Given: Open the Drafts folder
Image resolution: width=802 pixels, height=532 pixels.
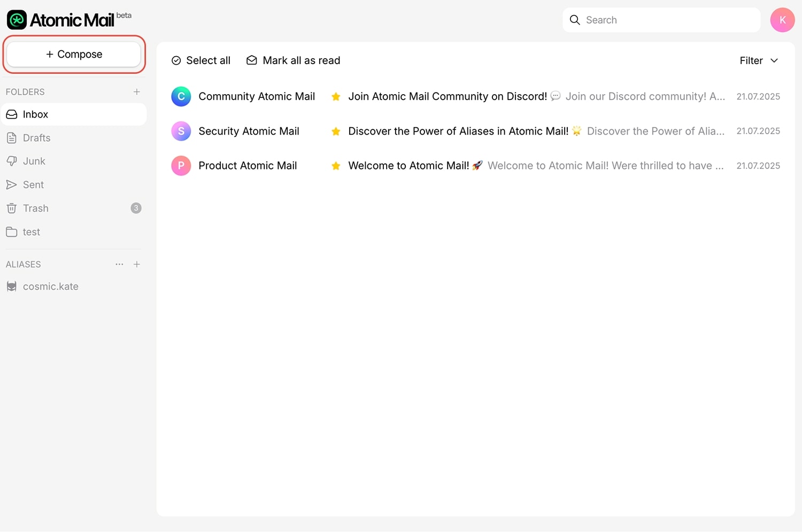Looking at the screenshot, I should coord(74,138).
